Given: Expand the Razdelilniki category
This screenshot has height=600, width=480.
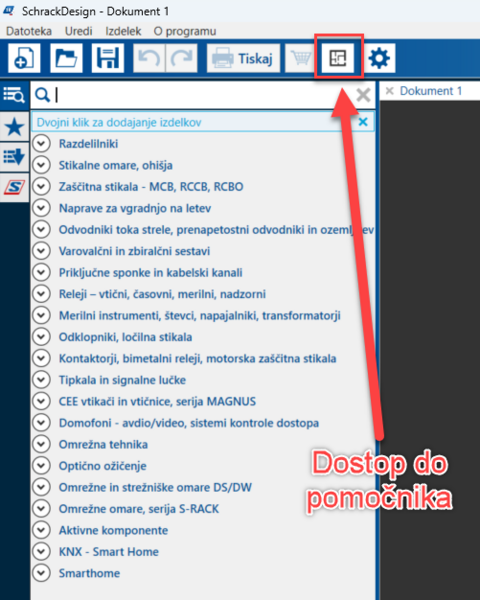Looking at the screenshot, I should point(41,143).
